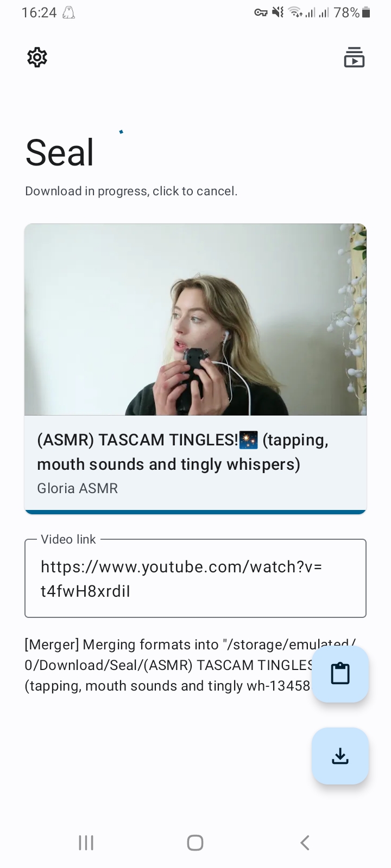Tap the download arrow button
391x868 pixels.
[x=340, y=756]
